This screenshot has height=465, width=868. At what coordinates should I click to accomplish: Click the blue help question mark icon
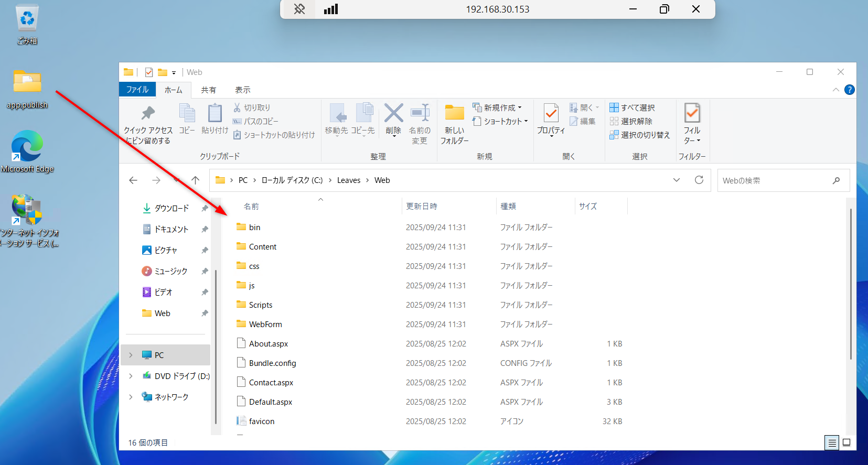pyautogui.click(x=849, y=90)
